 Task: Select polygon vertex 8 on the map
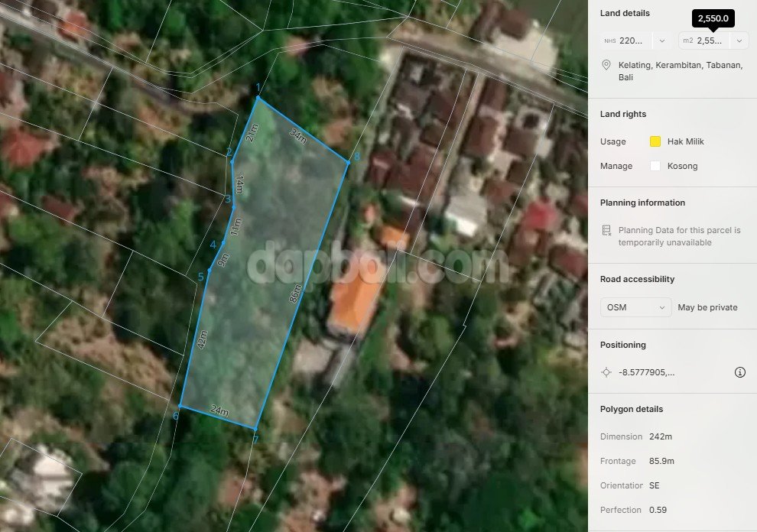tap(347, 162)
